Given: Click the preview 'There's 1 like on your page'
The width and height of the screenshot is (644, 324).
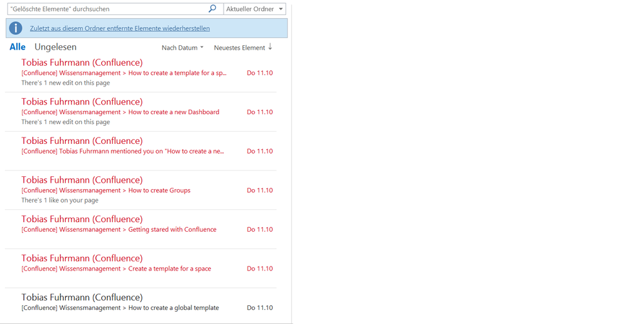Looking at the screenshot, I should tap(60, 200).
